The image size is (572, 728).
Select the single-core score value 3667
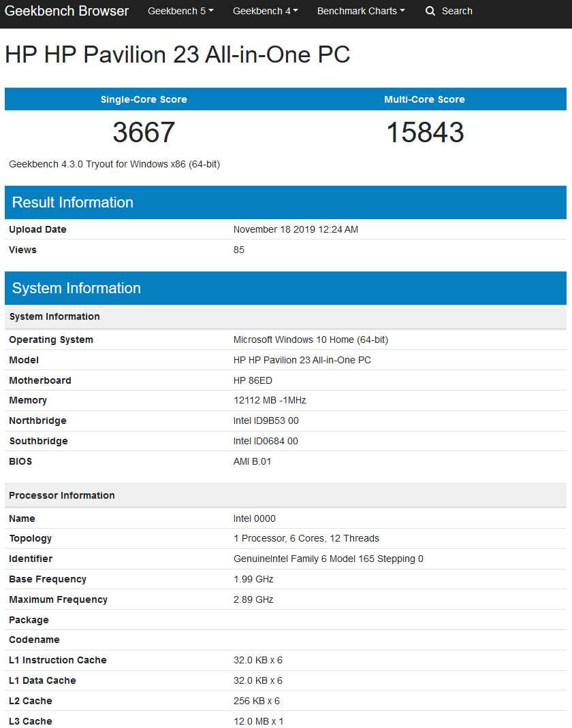click(x=144, y=132)
